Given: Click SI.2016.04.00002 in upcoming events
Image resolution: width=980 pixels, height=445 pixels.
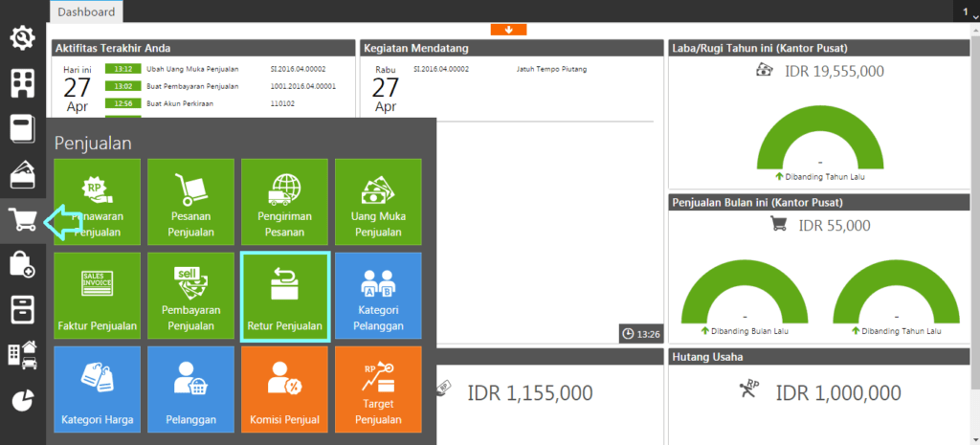Looking at the screenshot, I should click(441, 69).
